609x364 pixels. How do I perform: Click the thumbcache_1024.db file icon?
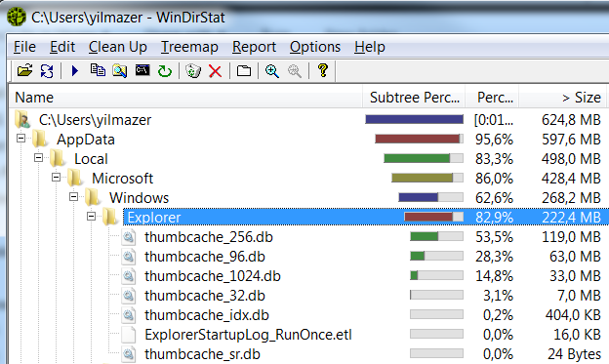click(x=129, y=276)
